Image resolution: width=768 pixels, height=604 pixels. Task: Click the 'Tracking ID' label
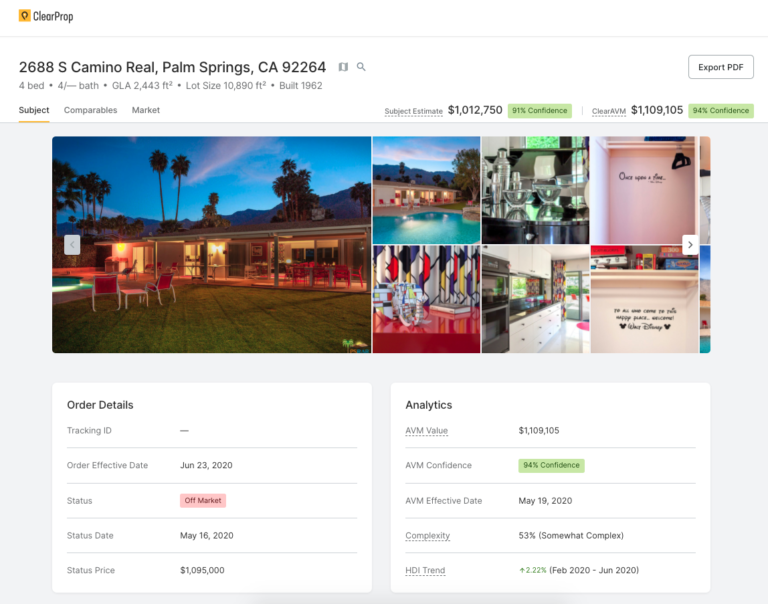(89, 431)
